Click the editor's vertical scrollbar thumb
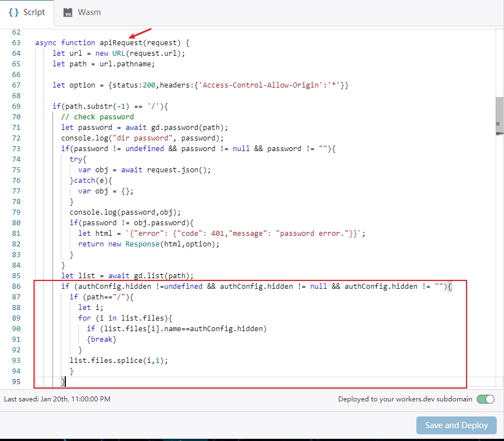The height and width of the screenshot is (441, 504). pyautogui.click(x=499, y=115)
